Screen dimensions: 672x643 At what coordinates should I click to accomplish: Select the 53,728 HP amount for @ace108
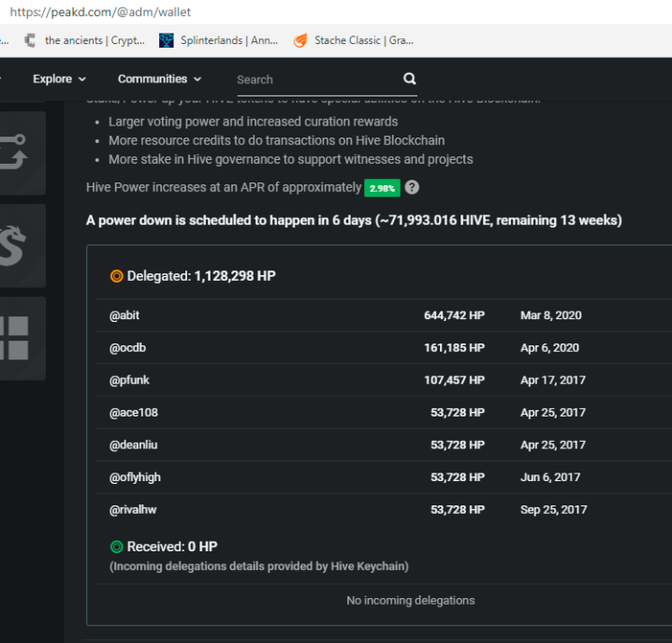click(x=458, y=413)
